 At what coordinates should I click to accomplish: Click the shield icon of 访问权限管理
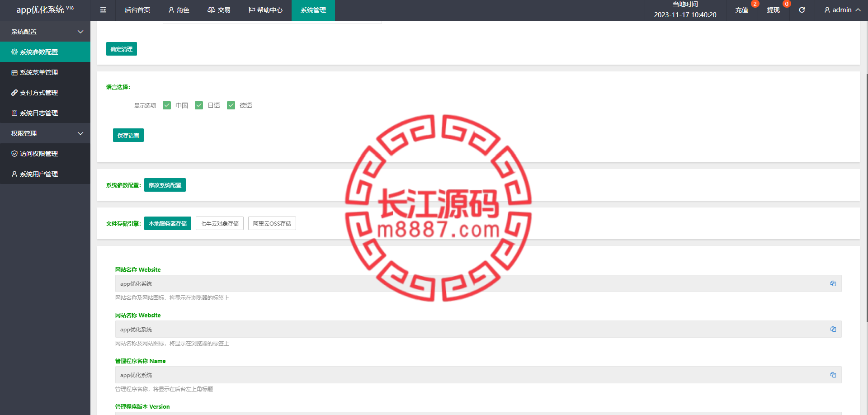click(x=14, y=154)
